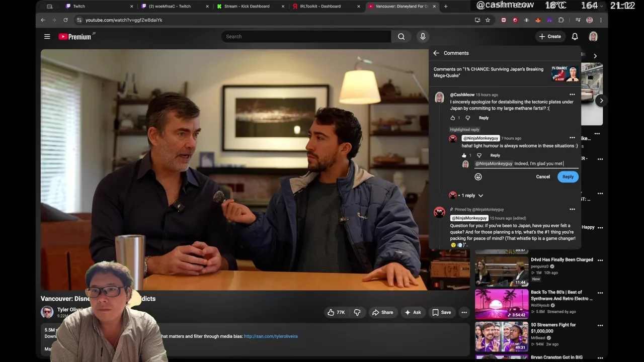Save video to playlist

pyautogui.click(x=441, y=312)
